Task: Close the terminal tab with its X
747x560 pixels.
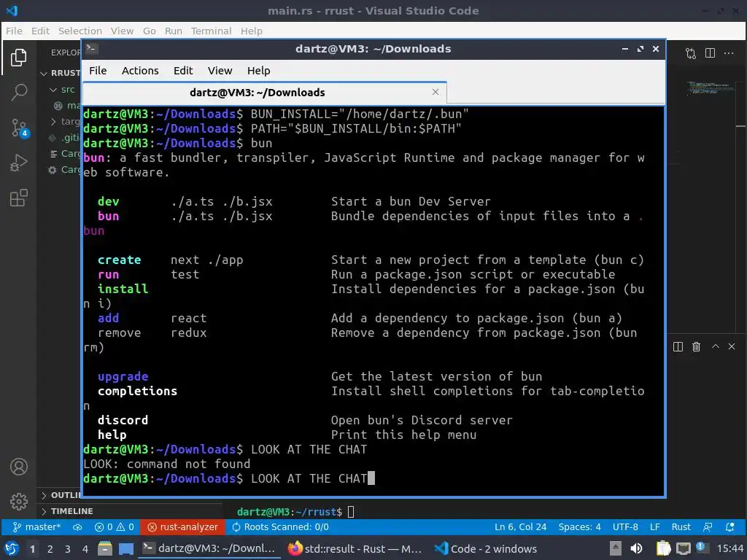Action: click(435, 92)
